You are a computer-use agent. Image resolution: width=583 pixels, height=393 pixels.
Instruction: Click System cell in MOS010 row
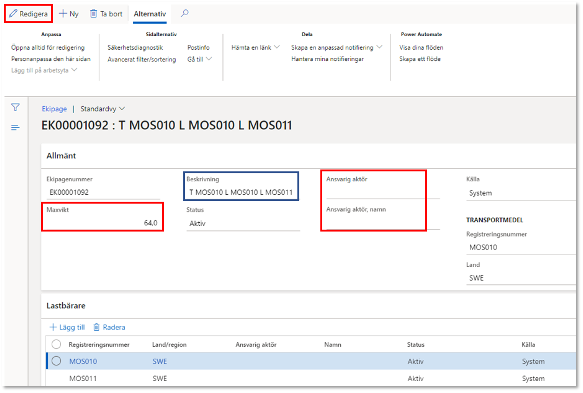533,361
